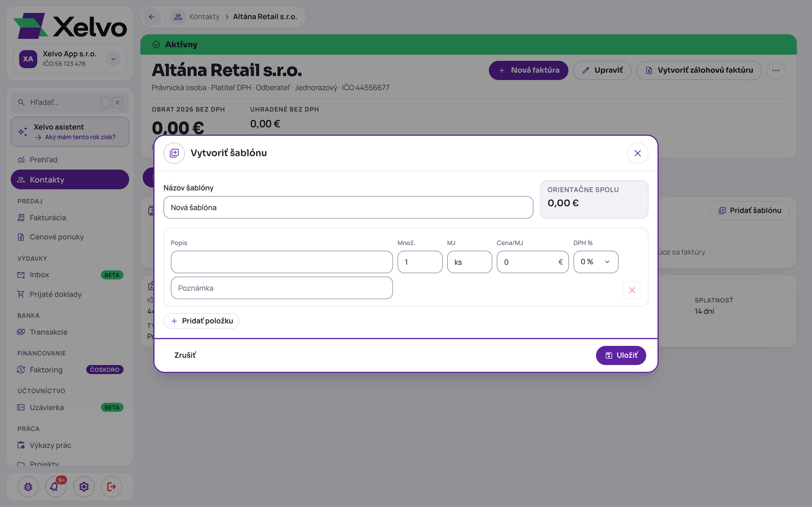Viewport: 812px width, 507px height.
Task: Click Pridať položku to add a row
Action: 202,321
